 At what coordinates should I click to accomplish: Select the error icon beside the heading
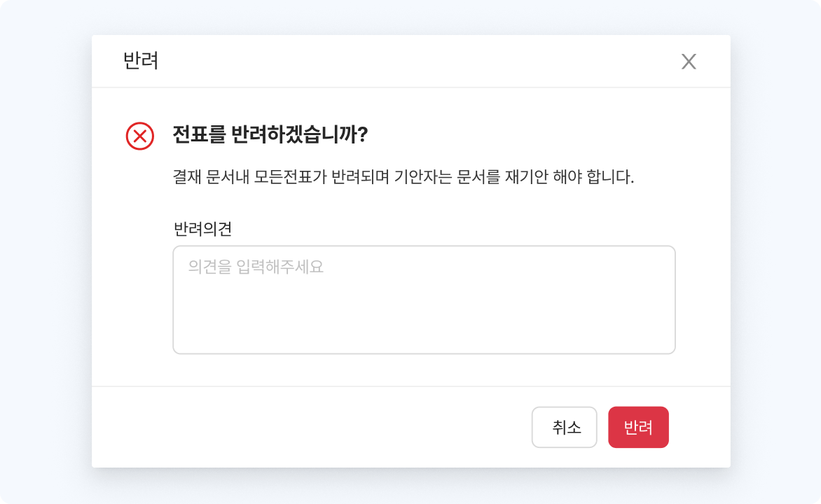pyautogui.click(x=140, y=136)
